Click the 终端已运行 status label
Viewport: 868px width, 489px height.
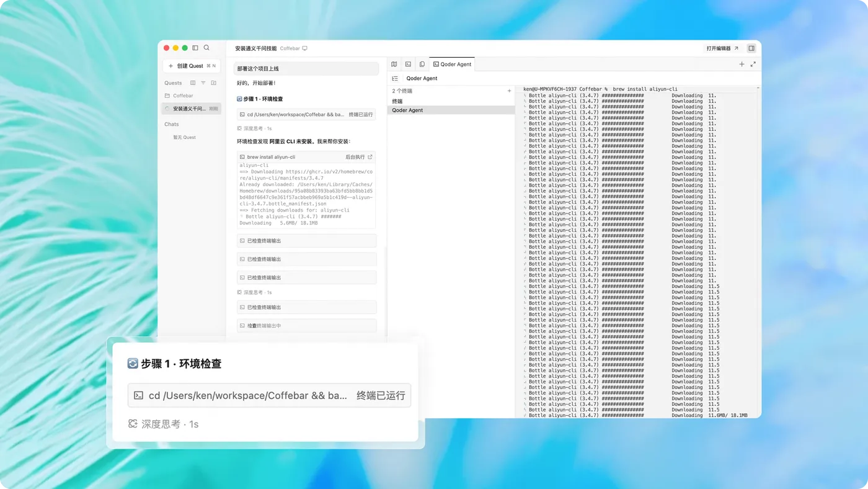point(361,115)
